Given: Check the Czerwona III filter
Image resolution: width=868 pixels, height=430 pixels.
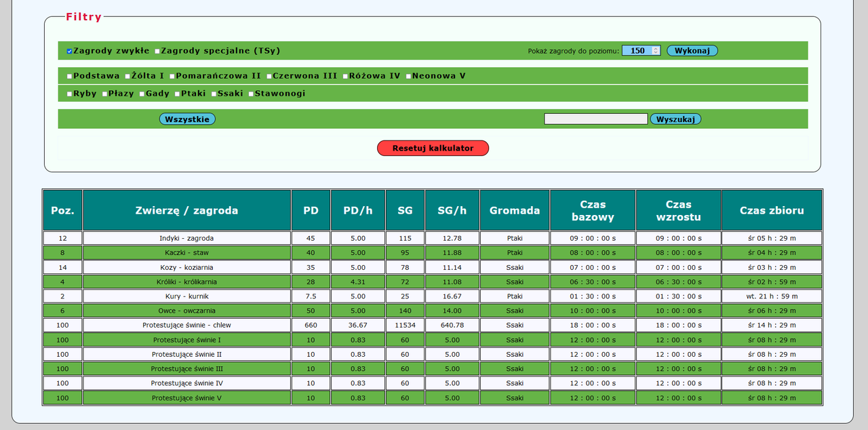Looking at the screenshot, I should 269,76.
